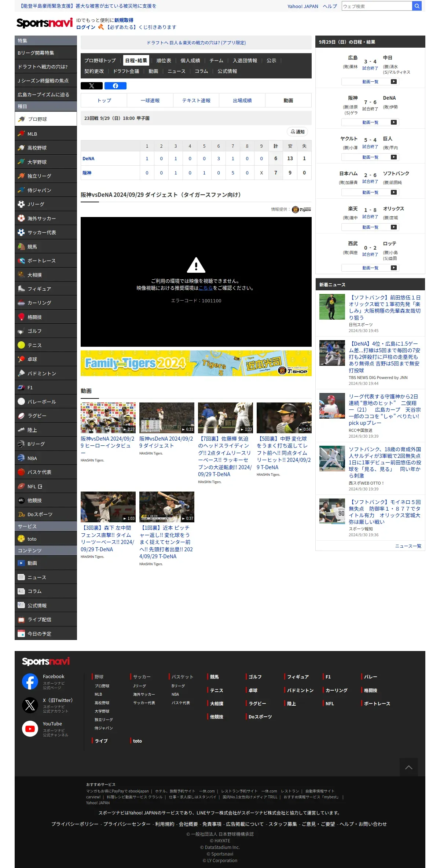Play 近本 1回裏 video thumbnail
Image resolution: width=440 pixels, height=868 pixels.
(167, 507)
